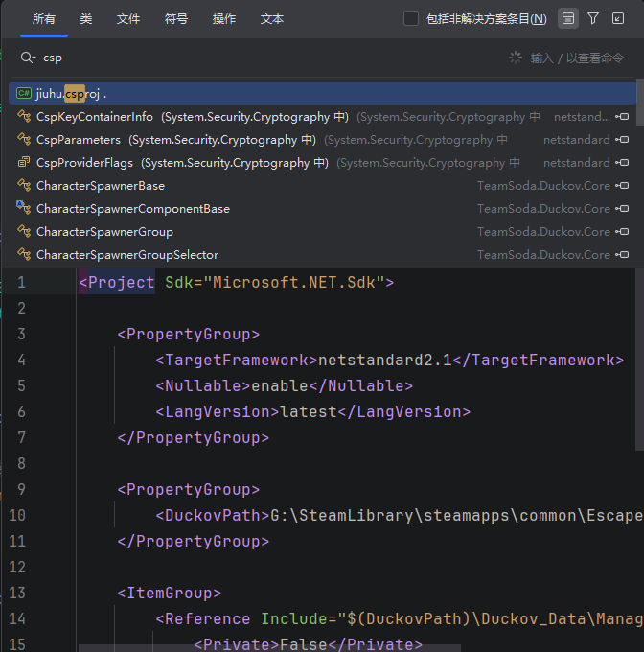Click the magnifier search icon beside csp
This screenshot has width=644, height=652.
click(x=26, y=58)
